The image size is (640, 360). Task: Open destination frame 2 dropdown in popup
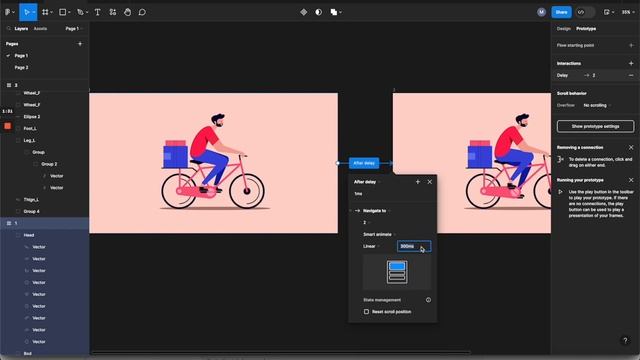(x=366, y=223)
